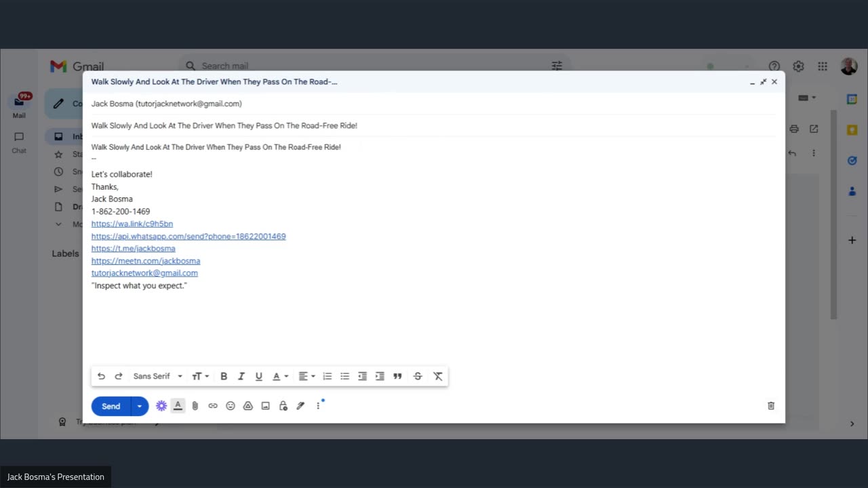This screenshot has width=868, height=488.
Task: Insert a numbered list
Action: tap(328, 376)
